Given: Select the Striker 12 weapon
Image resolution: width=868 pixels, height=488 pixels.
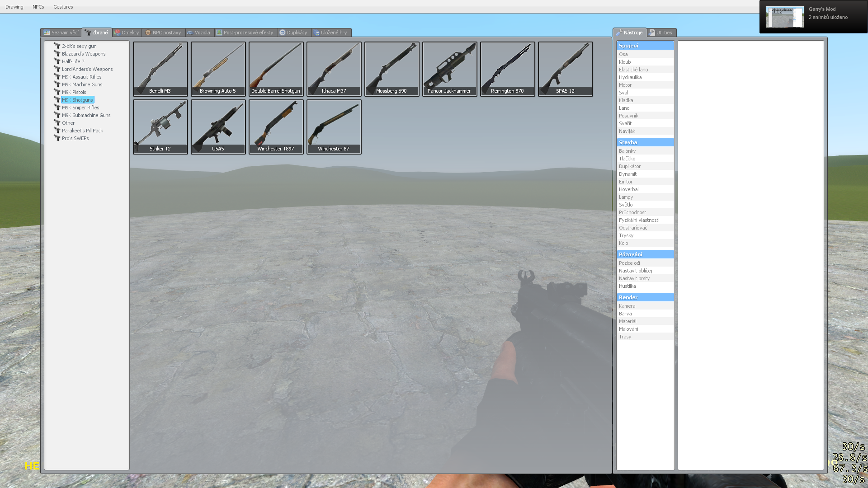Looking at the screenshot, I should [160, 127].
